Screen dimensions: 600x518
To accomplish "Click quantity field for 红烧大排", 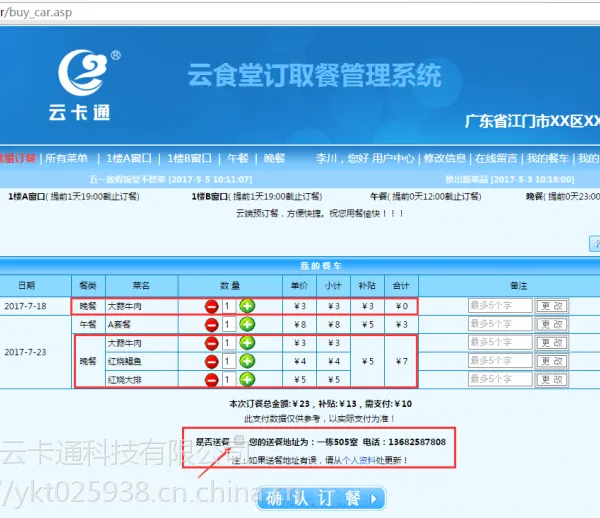I will [x=229, y=380].
